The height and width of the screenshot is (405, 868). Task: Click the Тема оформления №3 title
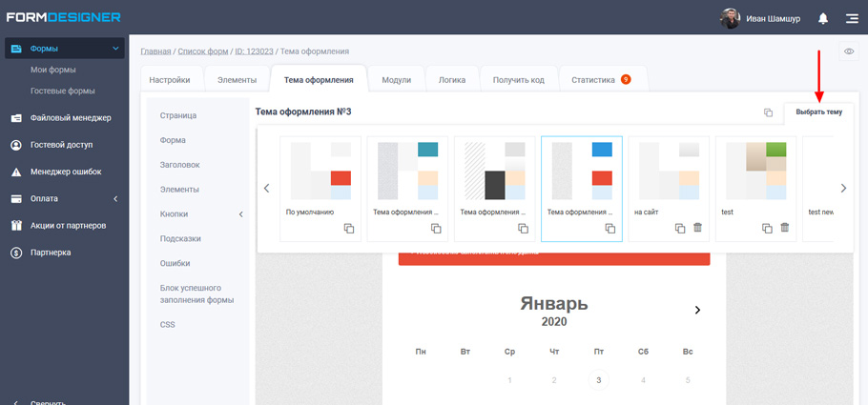tap(303, 111)
